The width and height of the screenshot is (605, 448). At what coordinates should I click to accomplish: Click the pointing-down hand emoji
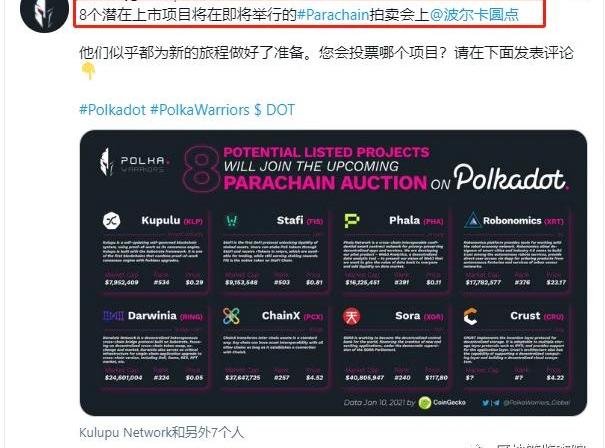click(x=88, y=71)
